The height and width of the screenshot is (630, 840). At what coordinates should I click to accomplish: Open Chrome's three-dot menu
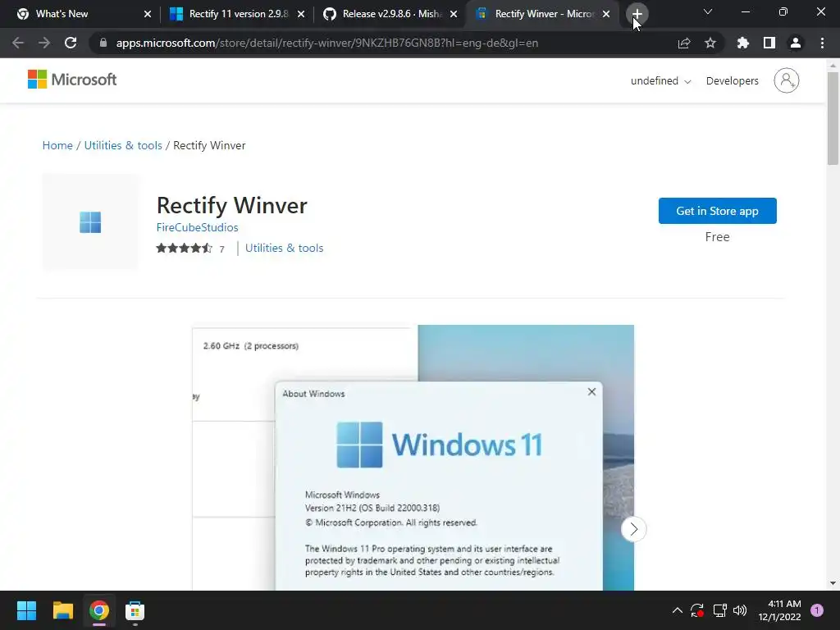tap(822, 43)
